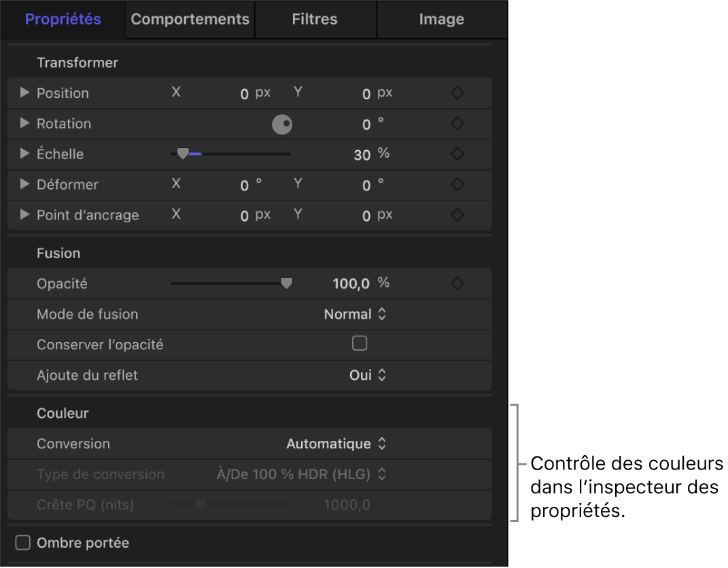The image size is (728, 568).
Task: Click the Échelle slider handle
Action: (184, 154)
